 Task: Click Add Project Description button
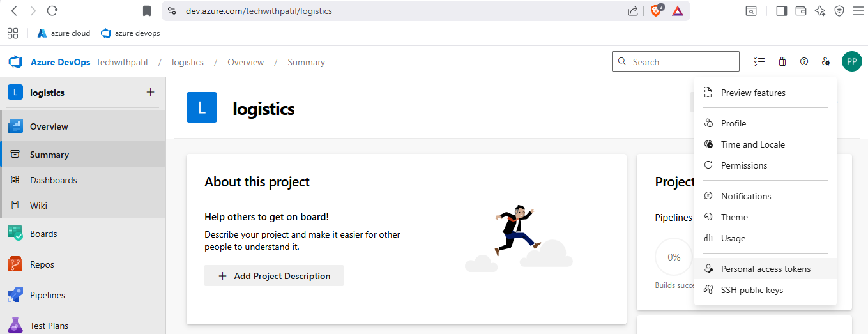274,276
